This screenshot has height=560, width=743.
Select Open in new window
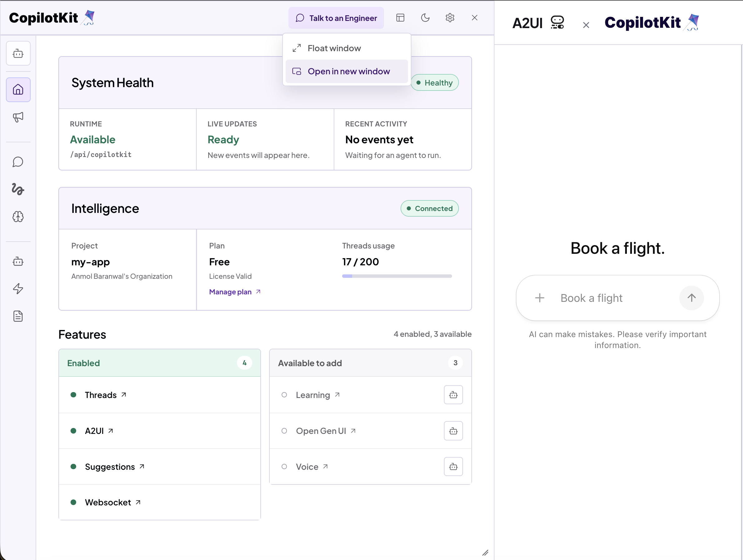(x=347, y=71)
